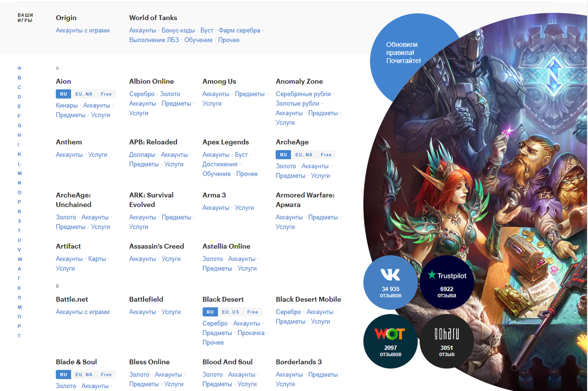Open Battlefield Услуги link
Image resolution: width=588 pixels, height=391 pixels.
[x=171, y=312]
